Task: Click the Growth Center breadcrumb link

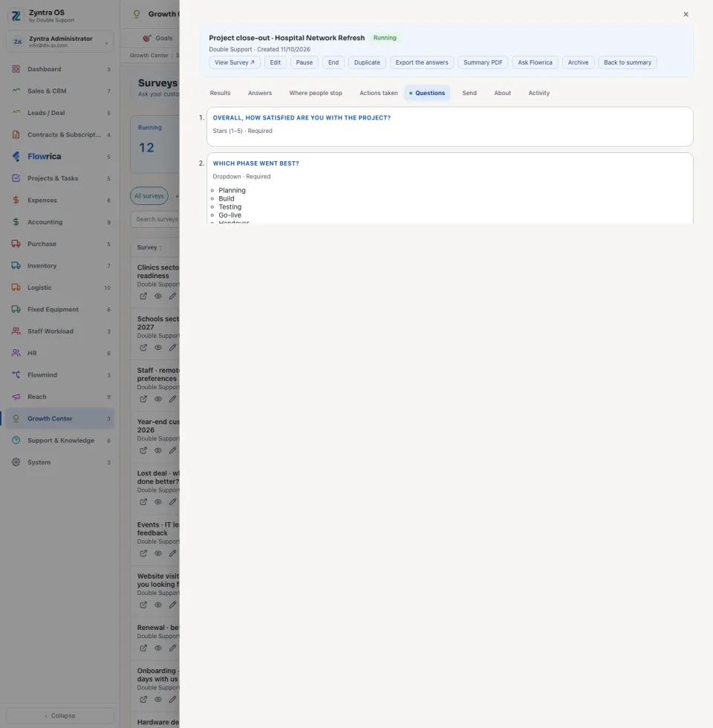Action: point(149,55)
